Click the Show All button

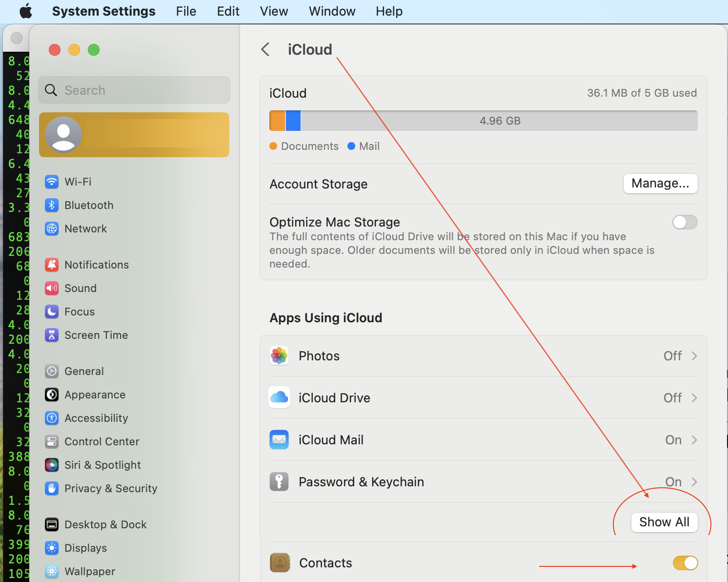point(665,522)
